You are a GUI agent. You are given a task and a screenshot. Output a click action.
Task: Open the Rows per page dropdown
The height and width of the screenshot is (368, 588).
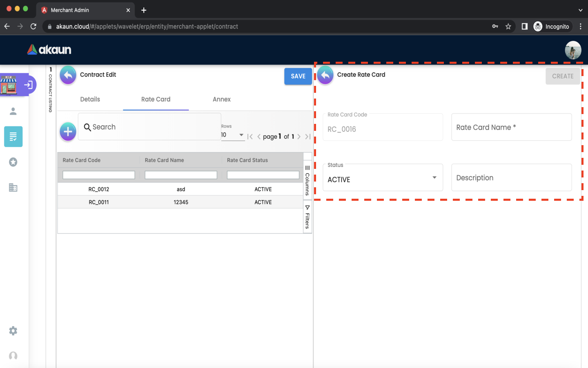coord(232,135)
